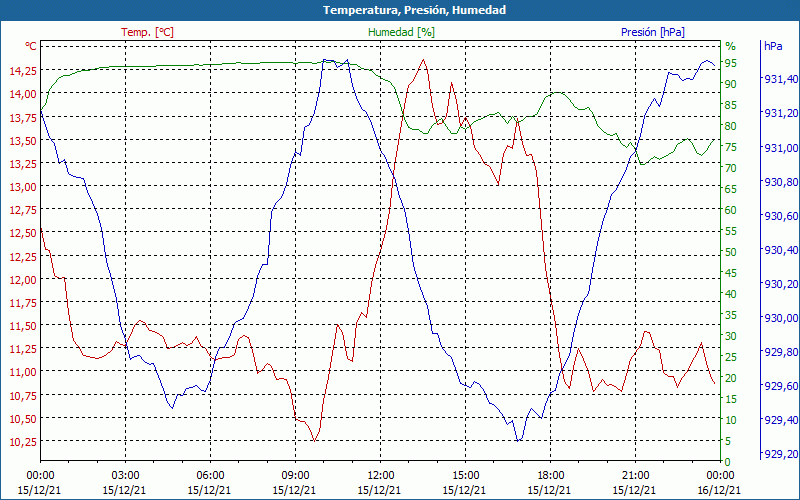This screenshot has width=800, height=500.
Task: Click the '12:00' time axis label
Action: point(380,476)
